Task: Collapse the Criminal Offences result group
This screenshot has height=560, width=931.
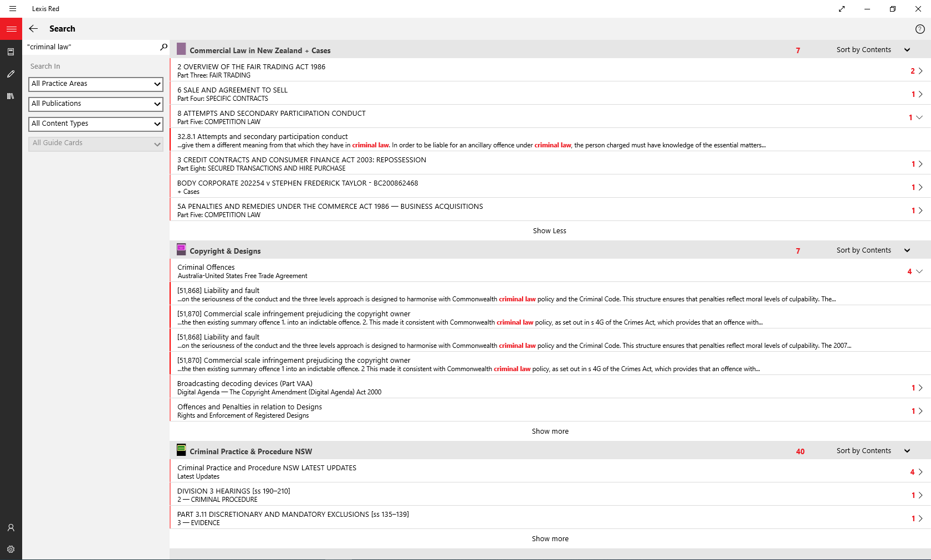Action: tap(919, 271)
